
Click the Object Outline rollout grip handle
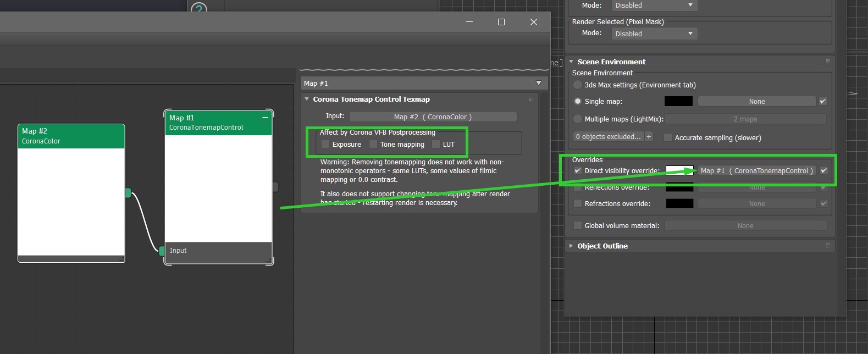pos(828,246)
